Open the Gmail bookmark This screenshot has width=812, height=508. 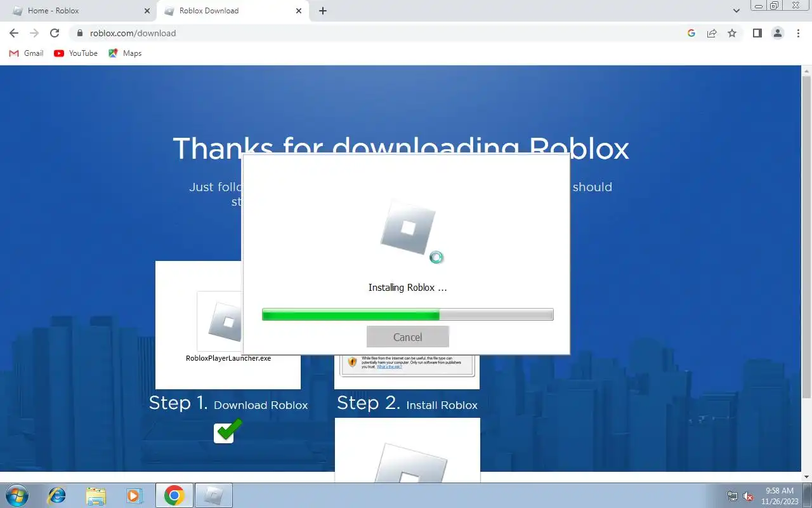point(27,53)
